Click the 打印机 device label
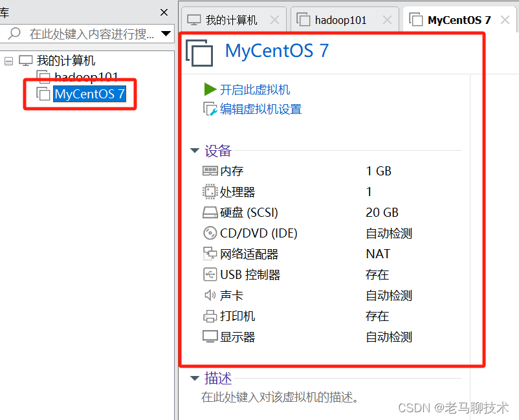 (237, 316)
